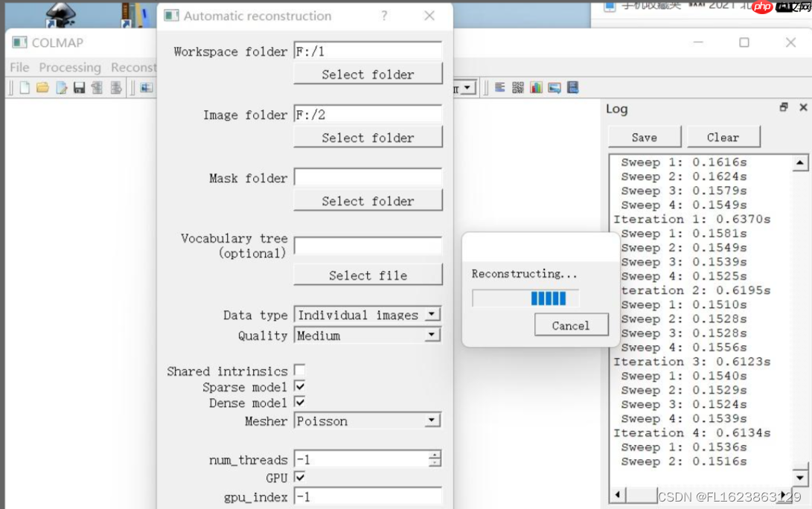The image size is (812, 509).
Task: Increase num_threads with the spinner up arrow
Action: pos(435,455)
